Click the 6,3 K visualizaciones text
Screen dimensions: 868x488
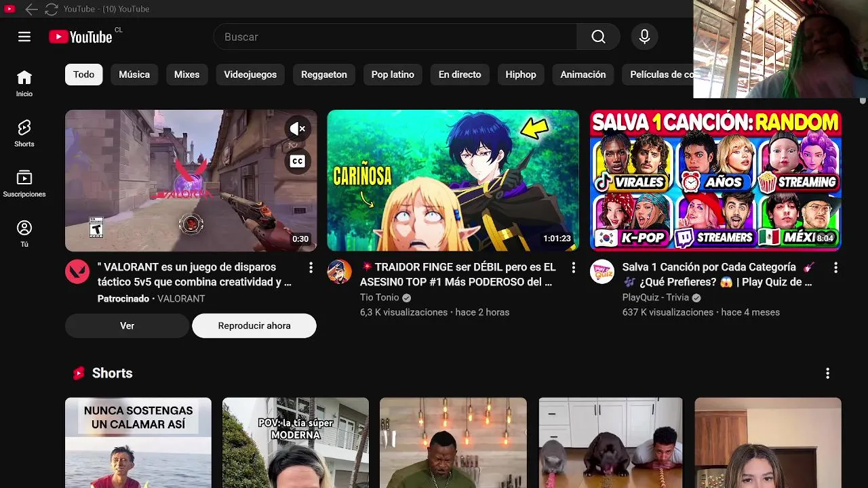coord(403,312)
